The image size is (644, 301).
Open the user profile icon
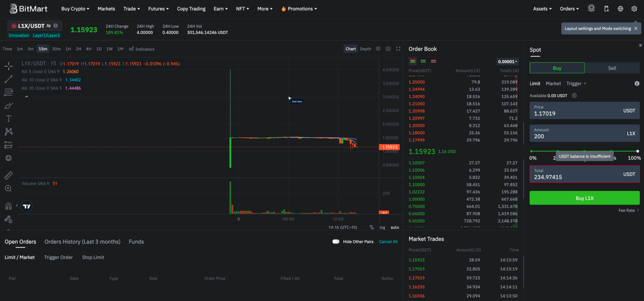pos(591,8)
